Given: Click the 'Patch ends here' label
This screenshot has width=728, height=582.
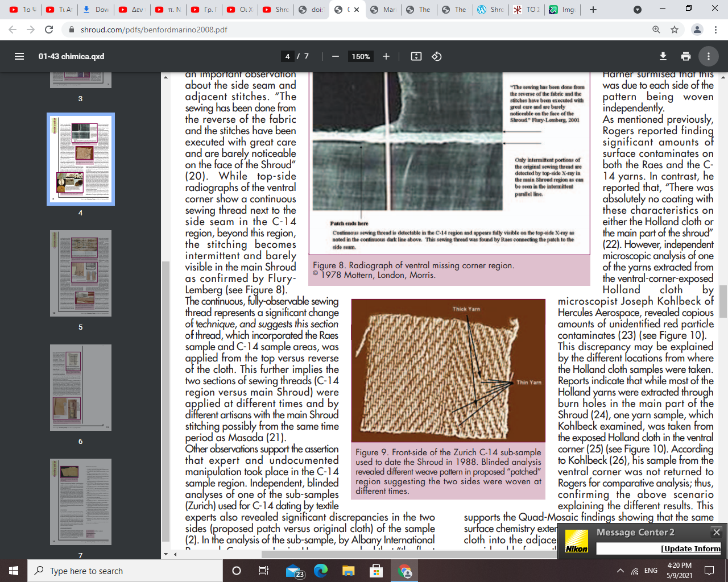Looking at the screenshot, I should pyautogui.click(x=349, y=223).
